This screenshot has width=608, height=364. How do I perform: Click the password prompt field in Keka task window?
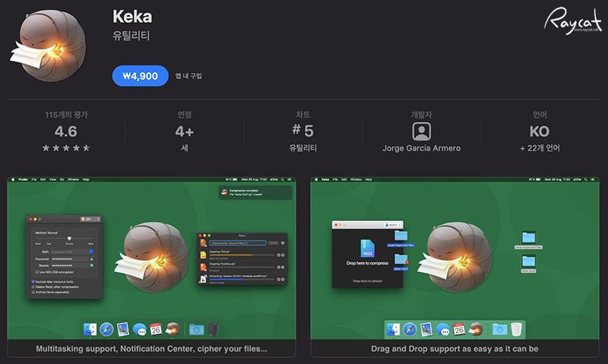[x=238, y=243]
